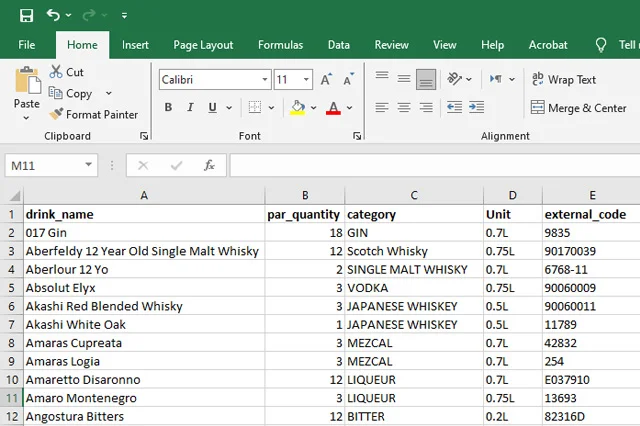Image resolution: width=640 pixels, height=426 pixels.
Task: Click the Redo arrow icon
Action: click(89, 16)
